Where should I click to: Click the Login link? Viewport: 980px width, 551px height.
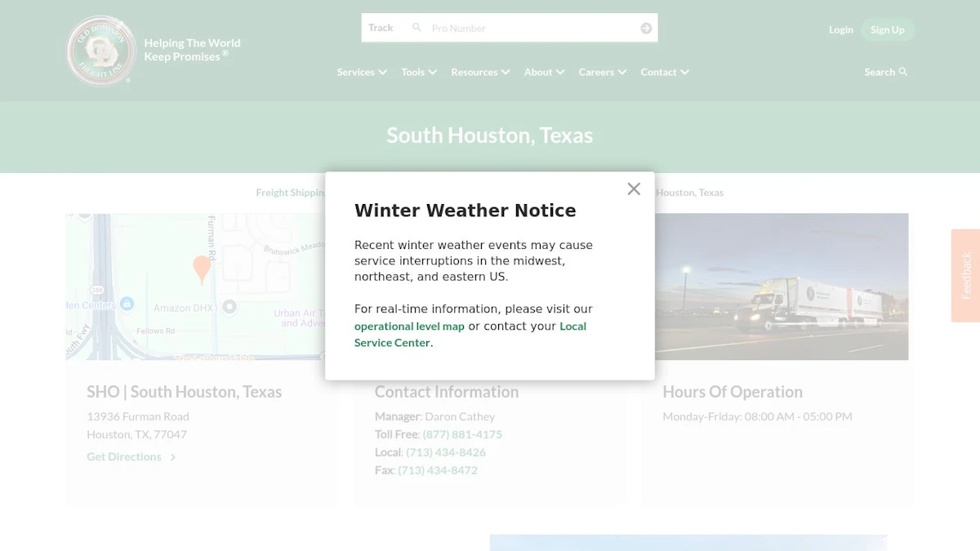841,29
